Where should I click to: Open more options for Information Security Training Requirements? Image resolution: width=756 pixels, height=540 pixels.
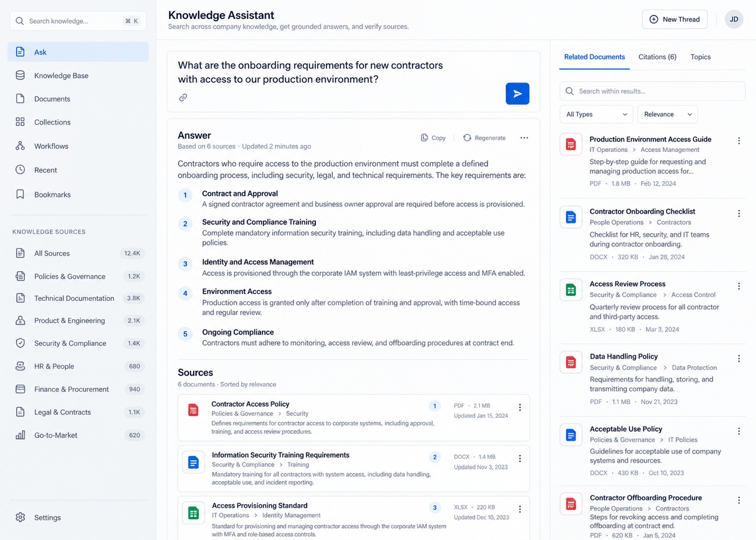click(519, 458)
